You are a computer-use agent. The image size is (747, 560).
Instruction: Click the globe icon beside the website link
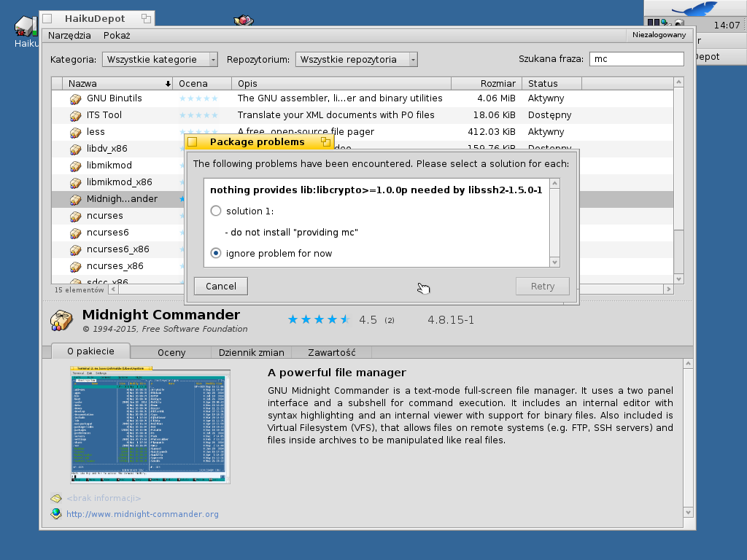[56, 514]
